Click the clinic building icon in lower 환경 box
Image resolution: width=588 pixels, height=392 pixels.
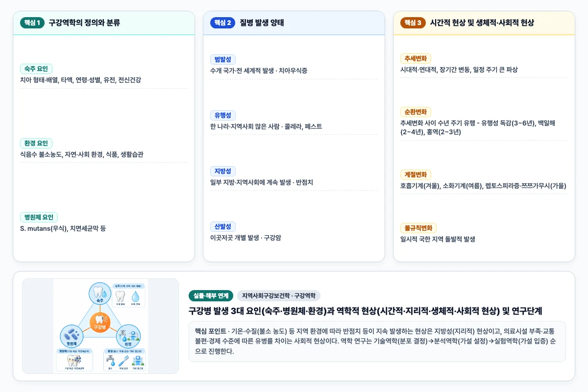point(138,361)
